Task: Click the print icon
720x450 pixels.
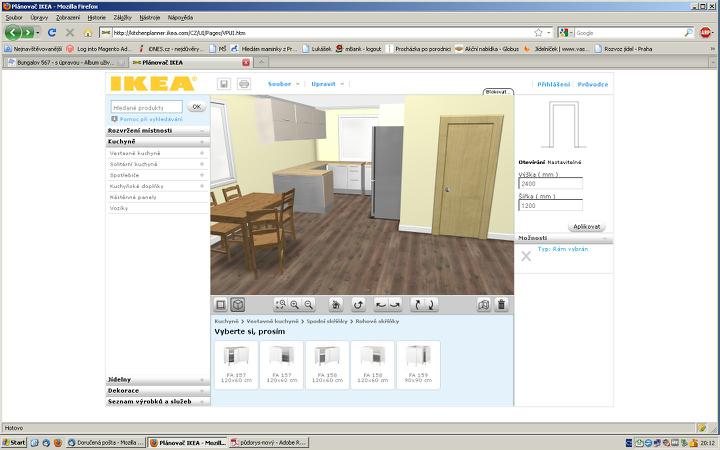Action: pos(243,84)
